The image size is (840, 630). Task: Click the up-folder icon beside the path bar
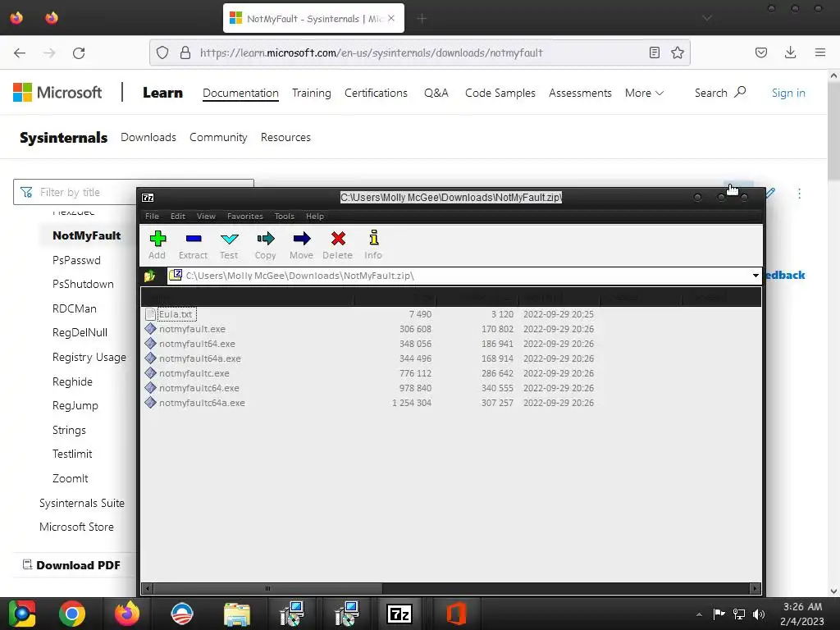coord(150,276)
